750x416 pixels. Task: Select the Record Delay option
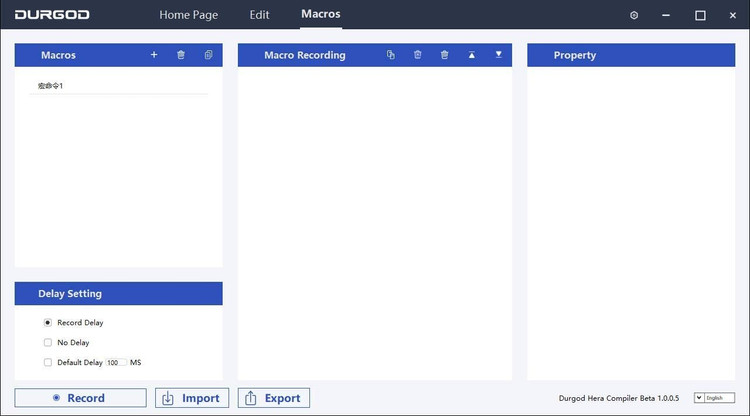[48, 323]
